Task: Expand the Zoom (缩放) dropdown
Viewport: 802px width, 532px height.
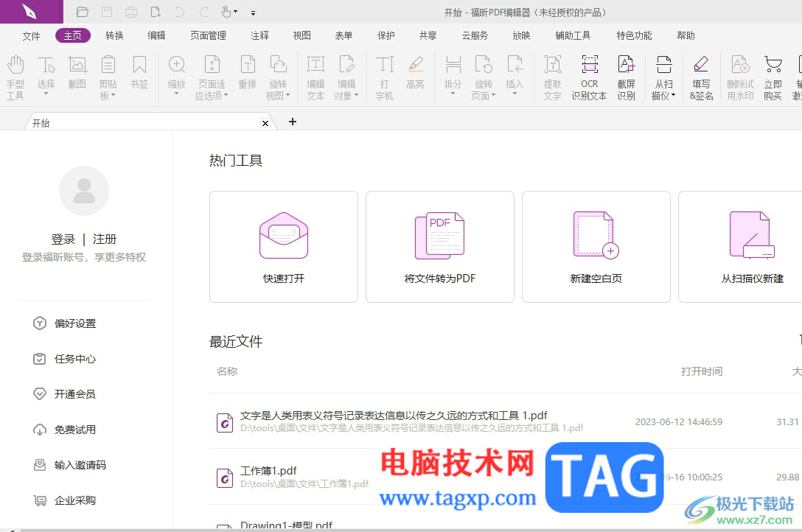Action: [x=176, y=94]
